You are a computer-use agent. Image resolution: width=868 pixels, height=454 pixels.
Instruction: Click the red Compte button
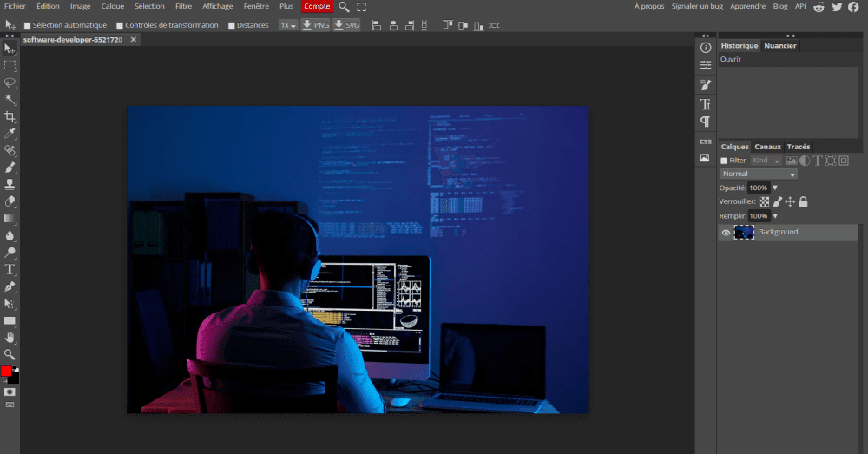317,7
